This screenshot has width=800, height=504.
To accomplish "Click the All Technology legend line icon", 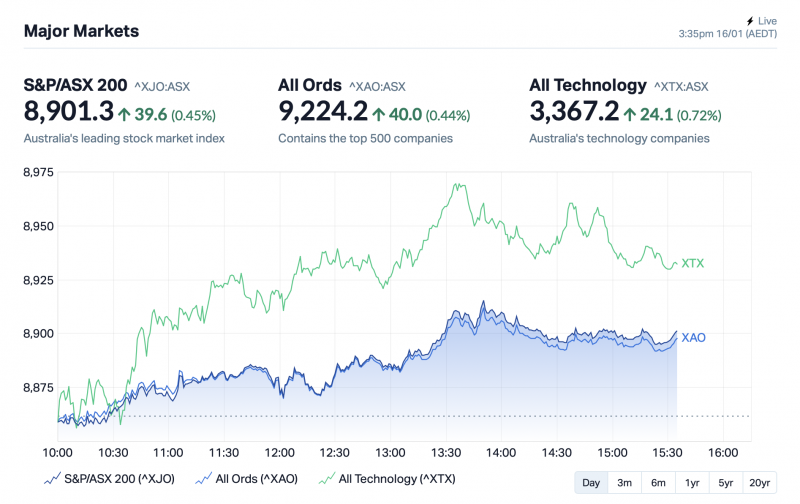I will (325, 480).
